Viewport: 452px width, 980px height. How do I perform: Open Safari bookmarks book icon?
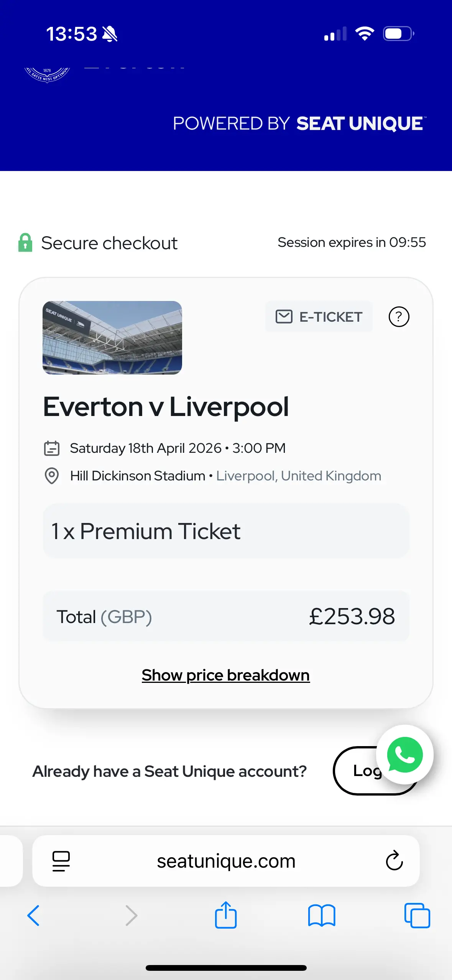point(321,915)
